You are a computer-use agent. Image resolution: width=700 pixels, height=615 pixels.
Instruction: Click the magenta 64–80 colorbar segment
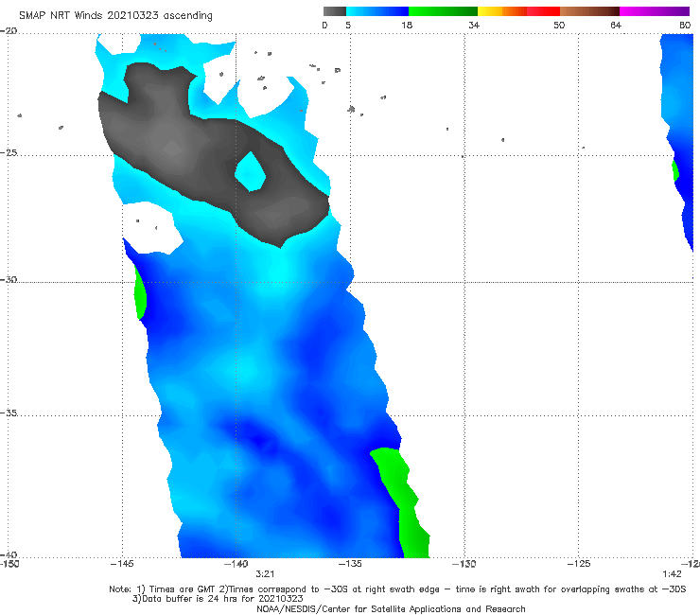pos(655,11)
